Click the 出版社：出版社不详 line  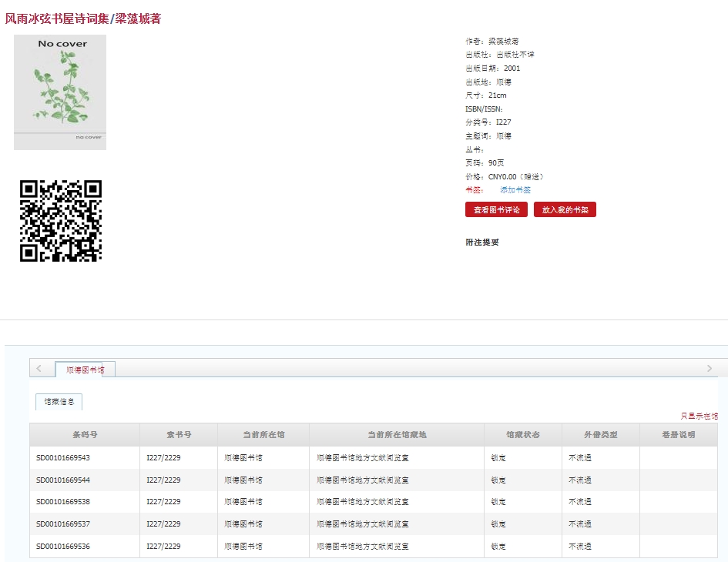pyautogui.click(x=500, y=55)
